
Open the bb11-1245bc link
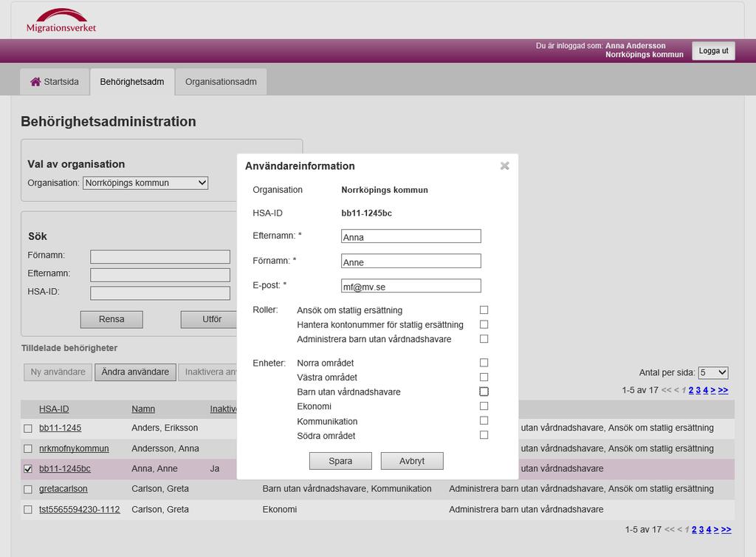[65, 469]
